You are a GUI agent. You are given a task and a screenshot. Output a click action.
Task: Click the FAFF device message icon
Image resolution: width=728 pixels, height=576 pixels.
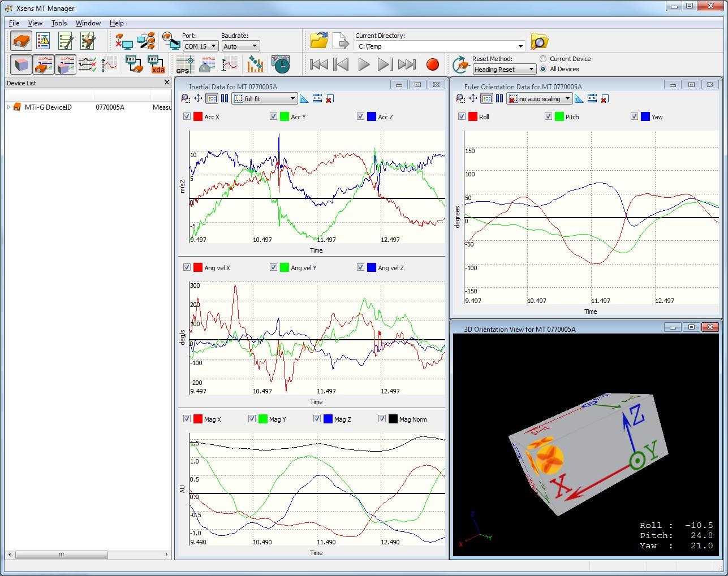coord(133,65)
